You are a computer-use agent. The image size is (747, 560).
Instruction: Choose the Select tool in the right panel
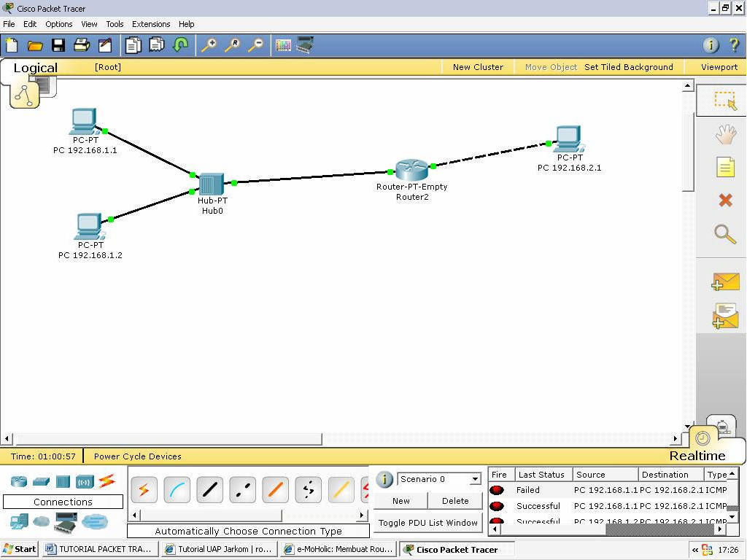[725, 100]
